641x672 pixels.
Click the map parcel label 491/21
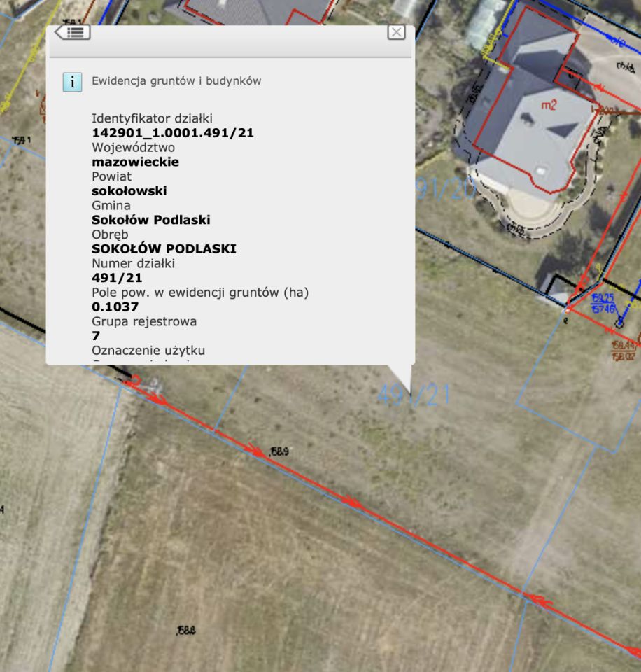[414, 395]
